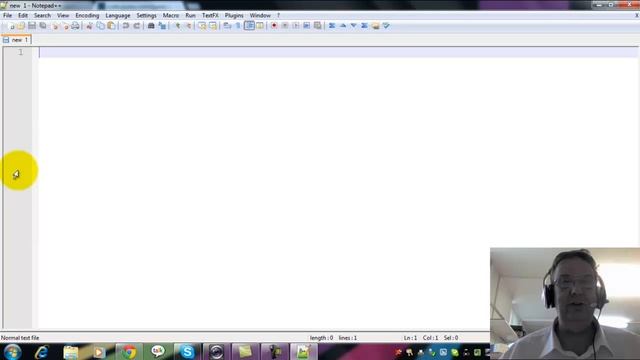
Task: Print the document using the printer icon
Action: click(x=76, y=26)
